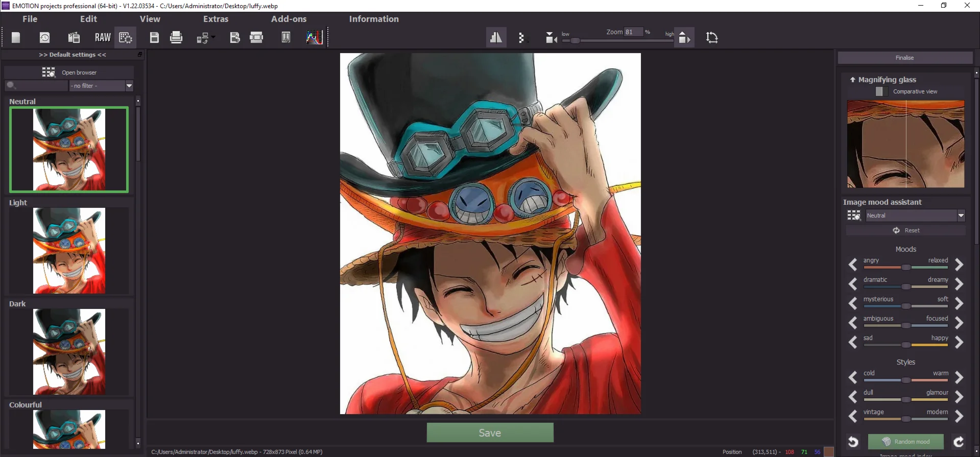Image resolution: width=980 pixels, height=457 pixels.
Task: Click the save disk icon in toolbar
Action: pos(154,37)
